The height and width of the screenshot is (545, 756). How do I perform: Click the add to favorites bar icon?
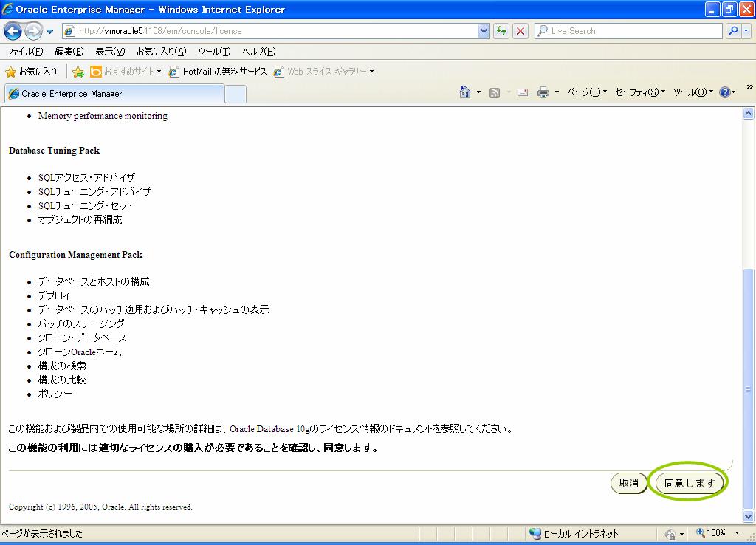pyautogui.click(x=78, y=72)
